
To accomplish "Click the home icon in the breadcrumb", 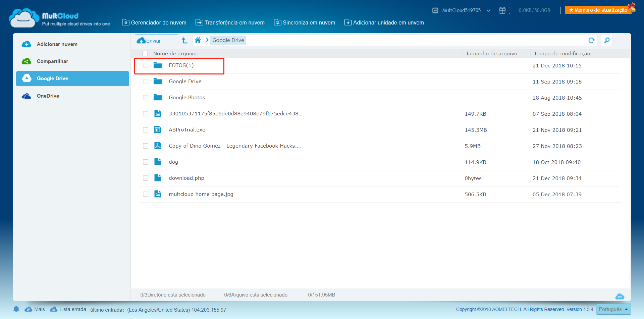I will (198, 40).
